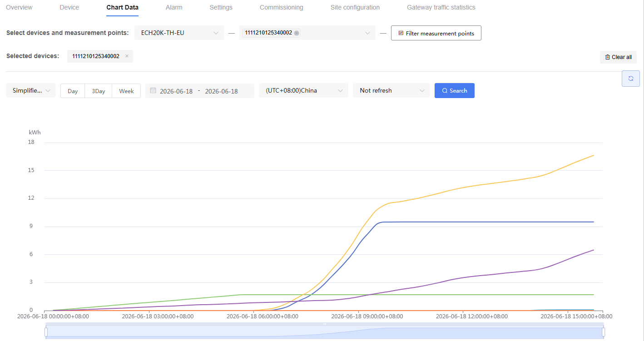The image size is (644, 341).
Task: Remove selected device 1111210125340002 chip
Action: (127, 56)
